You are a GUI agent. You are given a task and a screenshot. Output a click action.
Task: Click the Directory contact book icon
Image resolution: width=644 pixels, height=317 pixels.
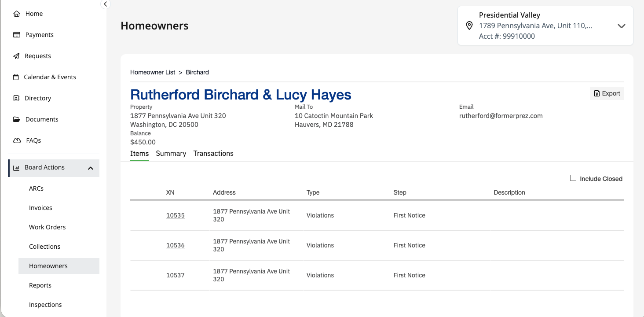click(17, 98)
